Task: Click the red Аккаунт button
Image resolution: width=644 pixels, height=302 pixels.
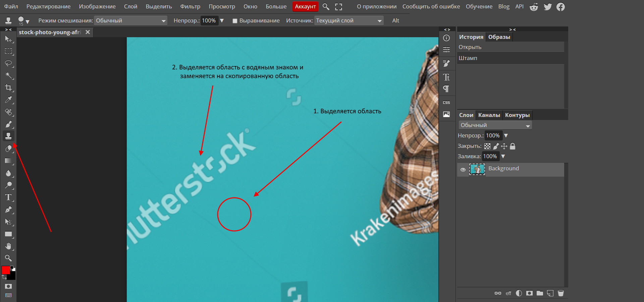Action: [305, 7]
